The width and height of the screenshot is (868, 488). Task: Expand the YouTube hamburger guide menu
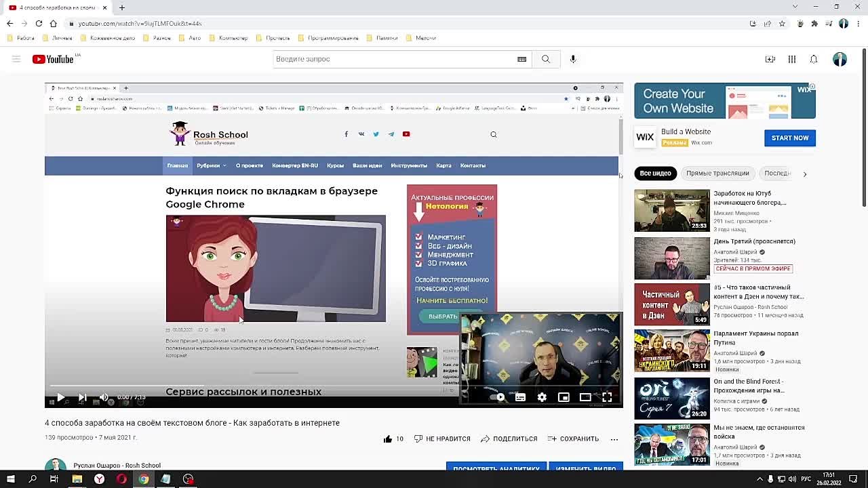[16, 59]
